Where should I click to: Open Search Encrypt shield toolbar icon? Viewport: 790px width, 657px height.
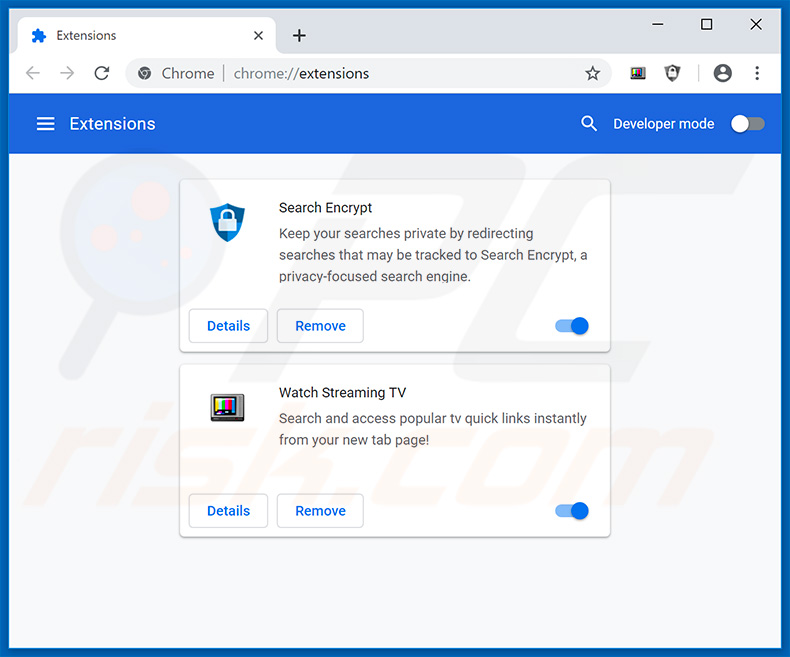coord(672,74)
